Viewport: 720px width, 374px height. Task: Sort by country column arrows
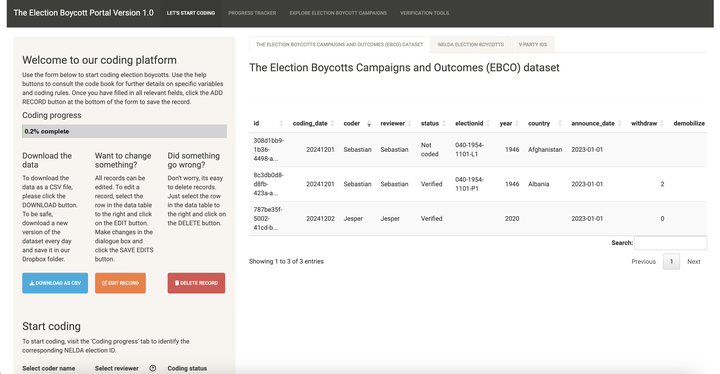(560, 123)
